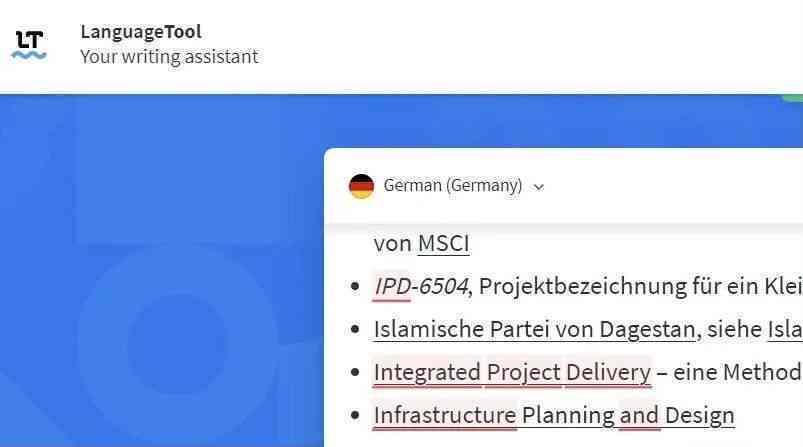Click the LanguageTool LT logo icon

click(29, 45)
